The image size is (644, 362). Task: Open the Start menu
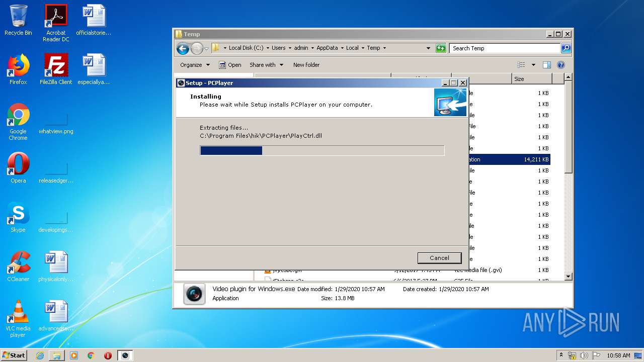tap(14, 355)
